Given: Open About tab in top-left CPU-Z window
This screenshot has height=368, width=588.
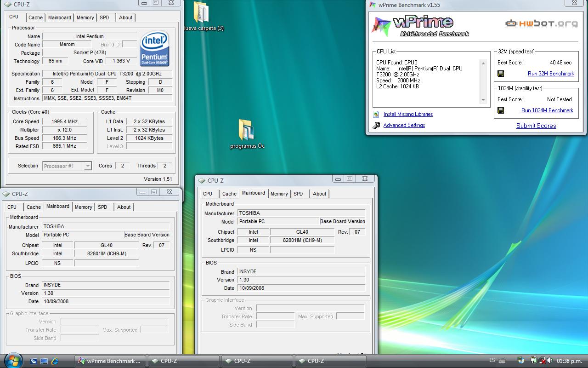Looking at the screenshot, I should pos(126,17).
